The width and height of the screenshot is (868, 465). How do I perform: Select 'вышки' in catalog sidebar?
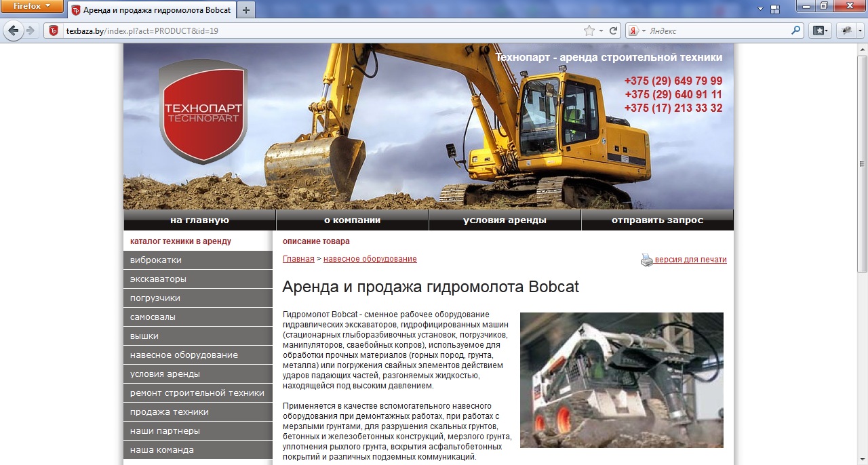coord(198,336)
